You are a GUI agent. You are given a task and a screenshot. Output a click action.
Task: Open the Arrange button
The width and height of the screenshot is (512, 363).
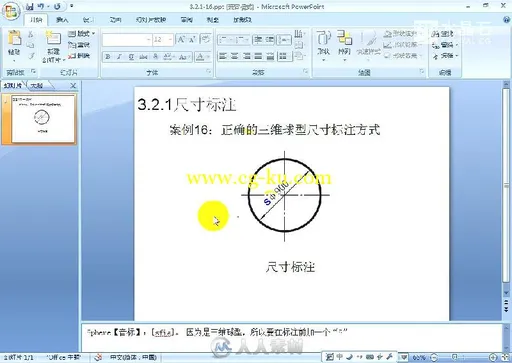tap(344, 46)
